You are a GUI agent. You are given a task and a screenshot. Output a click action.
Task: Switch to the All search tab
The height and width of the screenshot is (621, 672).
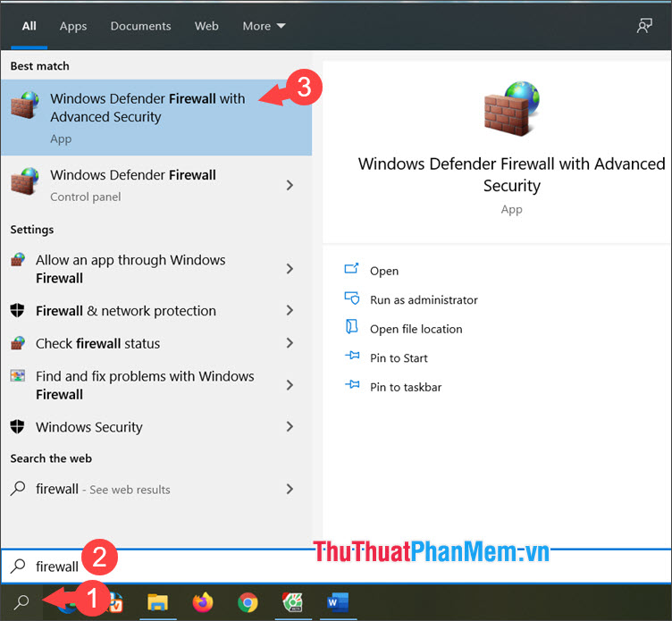(x=29, y=26)
